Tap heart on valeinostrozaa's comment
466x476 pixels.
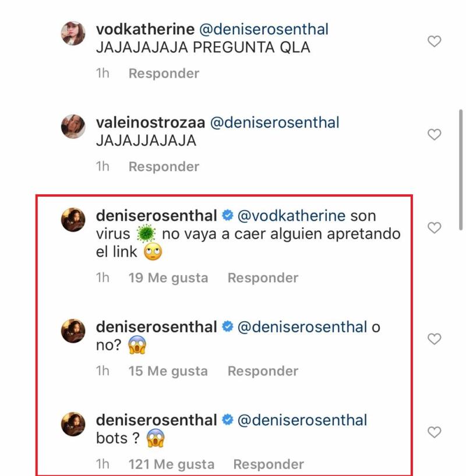point(434,134)
